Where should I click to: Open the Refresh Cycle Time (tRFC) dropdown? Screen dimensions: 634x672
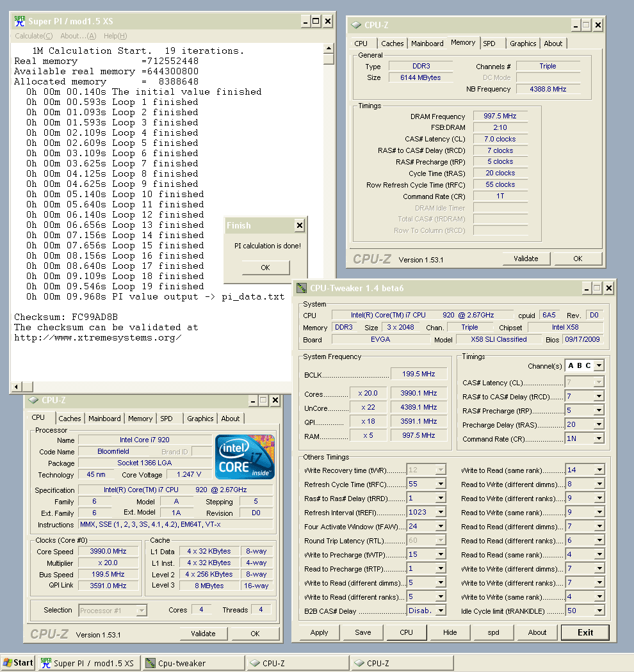point(441,484)
